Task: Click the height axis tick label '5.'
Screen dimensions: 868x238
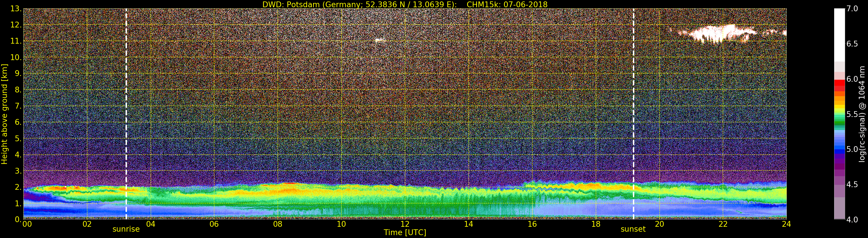Action: click(18, 138)
